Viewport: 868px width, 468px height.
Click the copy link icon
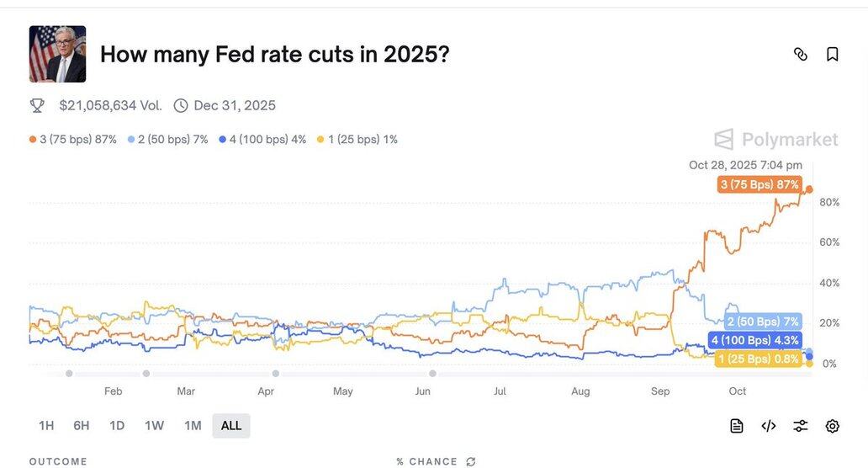[801, 55]
